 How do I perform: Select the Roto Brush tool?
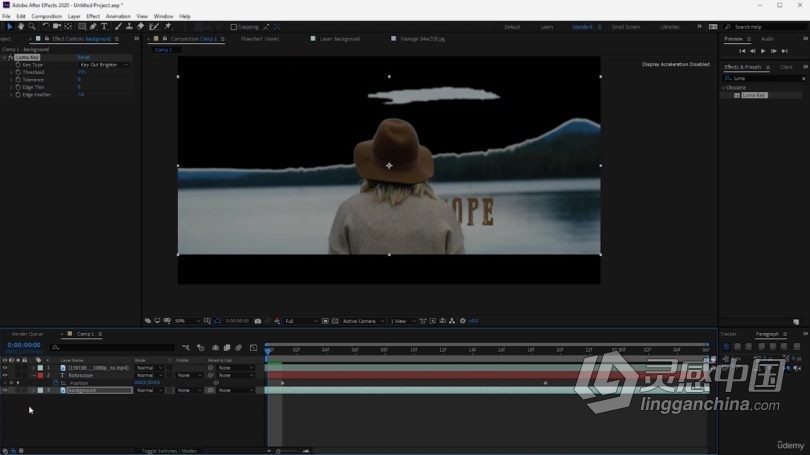point(154,26)
